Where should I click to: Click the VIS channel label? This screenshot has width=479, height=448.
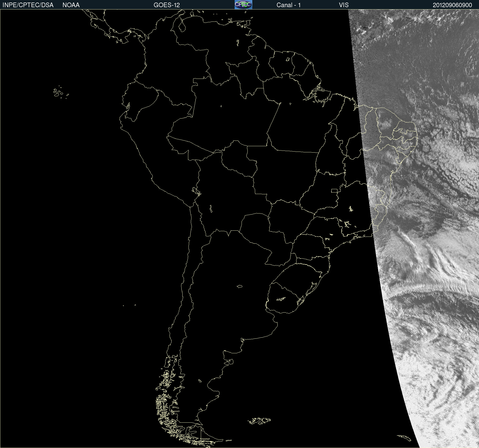tap(344, 5)
